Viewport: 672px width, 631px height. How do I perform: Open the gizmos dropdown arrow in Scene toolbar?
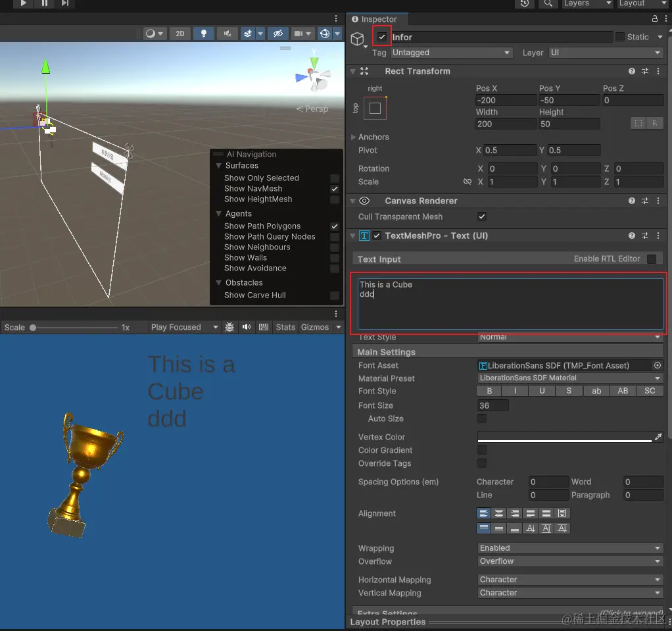tap(337, 34)
